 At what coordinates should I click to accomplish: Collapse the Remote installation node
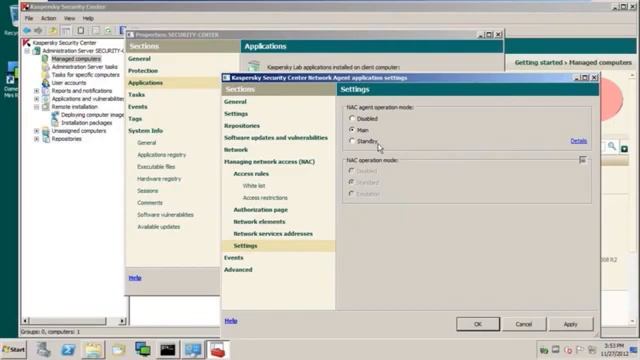point(36,107)
